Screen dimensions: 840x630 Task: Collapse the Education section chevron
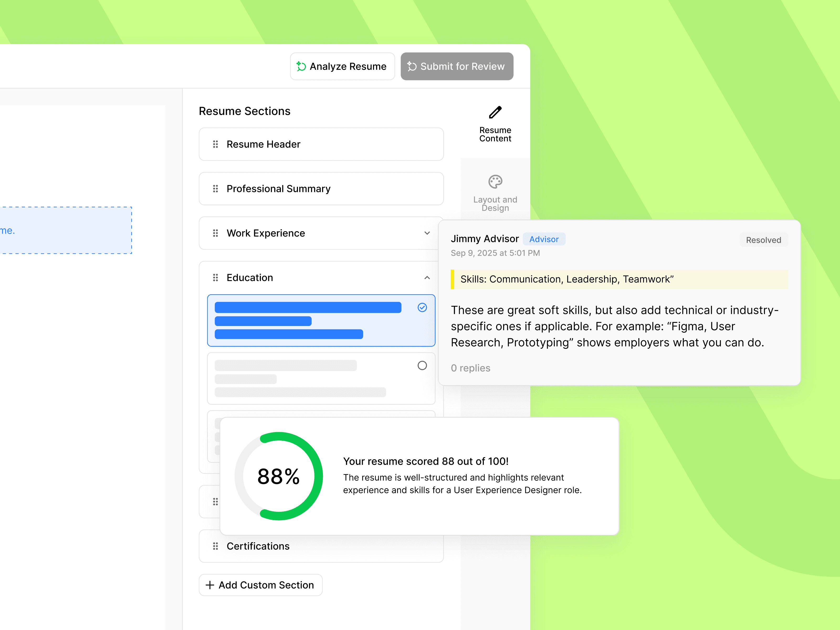coord(427,278)
